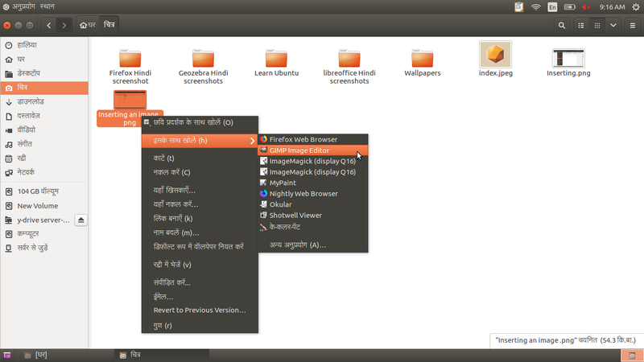Open with Shotwell Viewer
The height and width of the screenshot is (362, 644).
pos(313,215)
